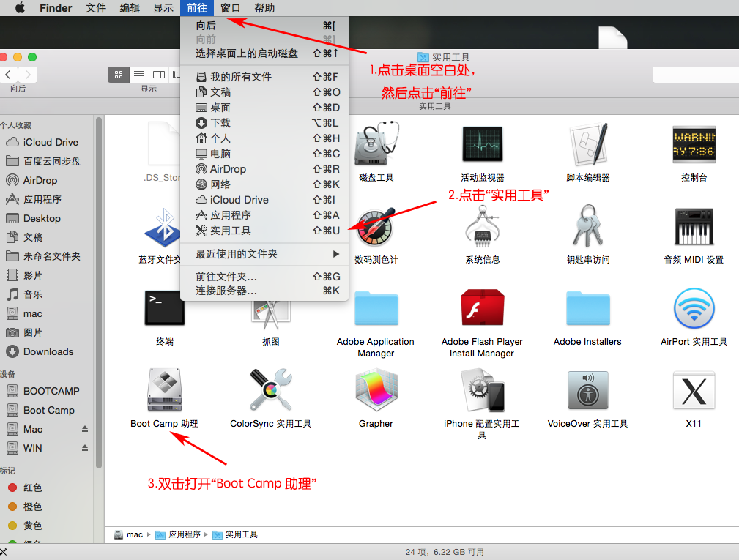Open the 抓图 grab app icon
739x560 pixels.
pos(271,313)
